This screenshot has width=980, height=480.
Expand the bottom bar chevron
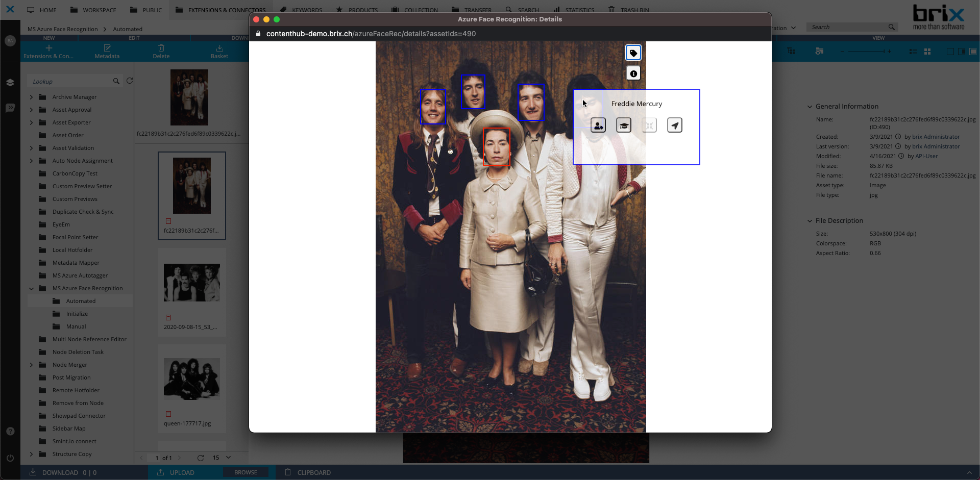969,472
